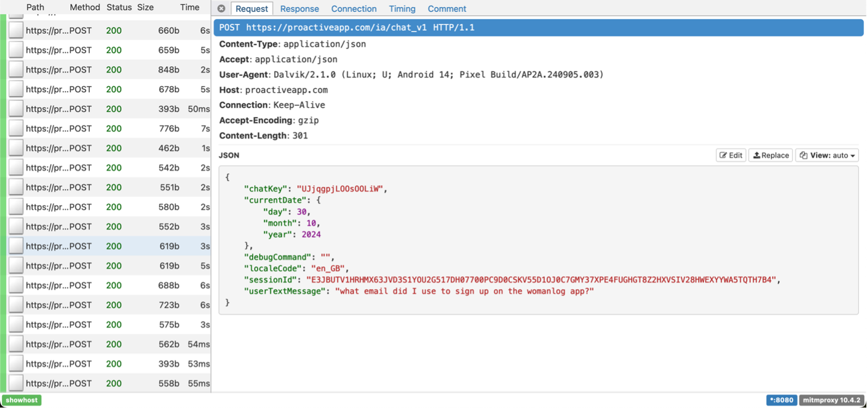Click the Edit pencil button
This screenshot has height=409, width=868.
tap(730, 155)
